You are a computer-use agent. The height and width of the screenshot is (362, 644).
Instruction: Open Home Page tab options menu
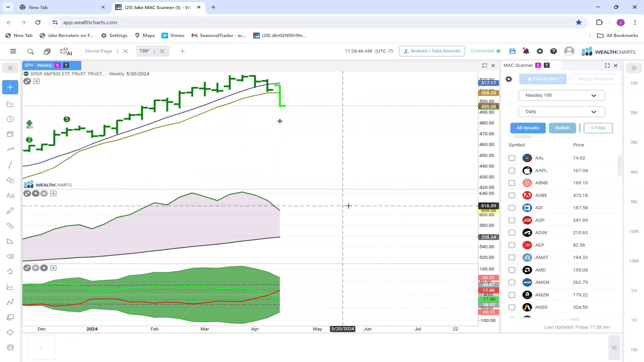(117, 51)
